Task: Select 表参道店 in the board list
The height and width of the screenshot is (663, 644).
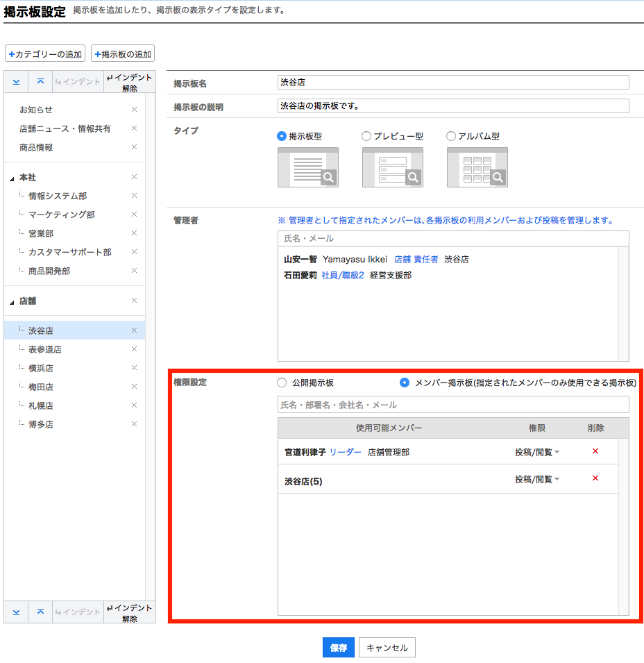Action: point(45,349)
